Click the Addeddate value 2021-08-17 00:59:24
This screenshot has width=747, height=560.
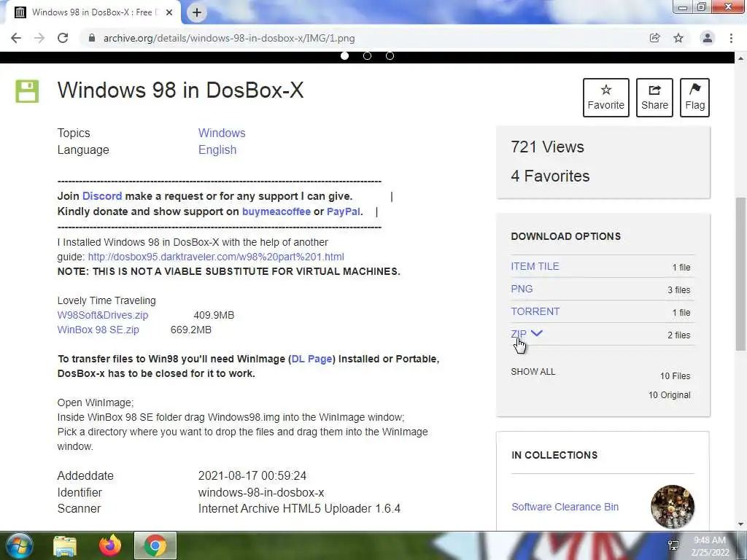(x=252, y=475)
